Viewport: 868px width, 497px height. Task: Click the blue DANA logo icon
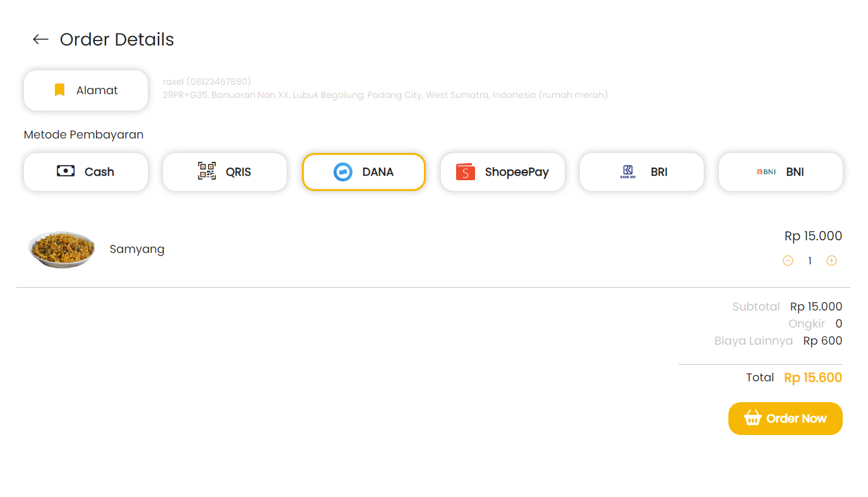[x=343, y=172]
